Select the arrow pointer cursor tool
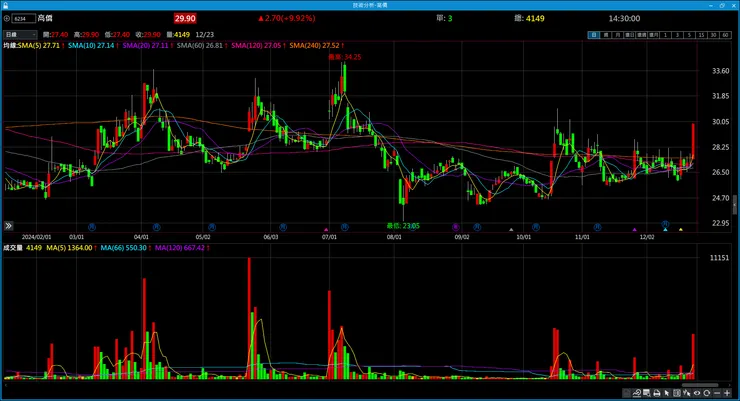 666,393
